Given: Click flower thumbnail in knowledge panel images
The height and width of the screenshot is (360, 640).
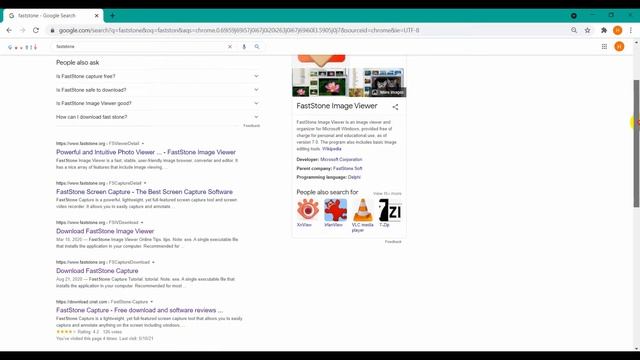Looking at the screenshot, I should coord(331,87).
